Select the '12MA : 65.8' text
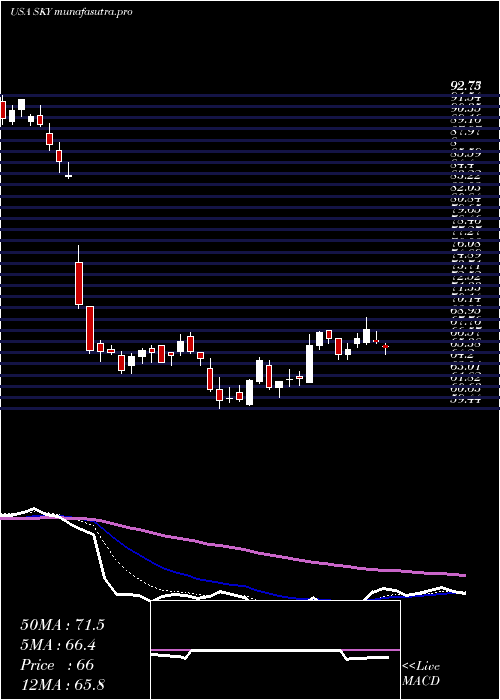This screenshot has width=500, height=700. click(x=62, y=684)
